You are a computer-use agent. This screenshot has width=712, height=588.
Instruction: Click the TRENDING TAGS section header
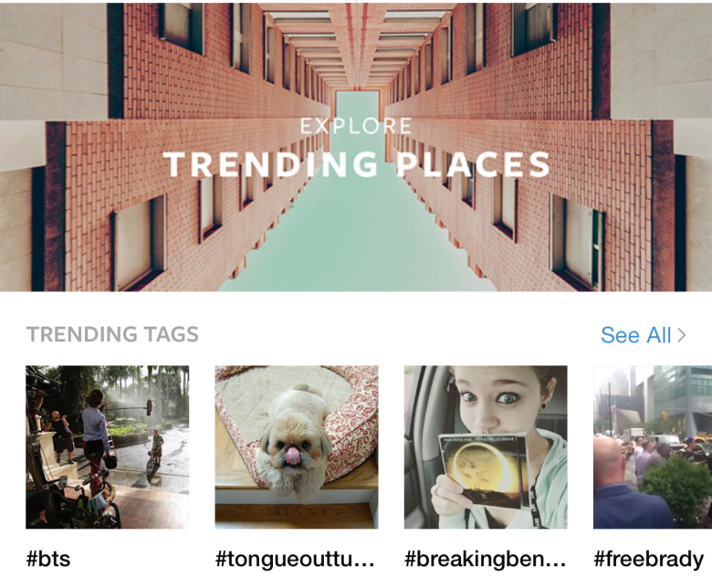point(112,334)
